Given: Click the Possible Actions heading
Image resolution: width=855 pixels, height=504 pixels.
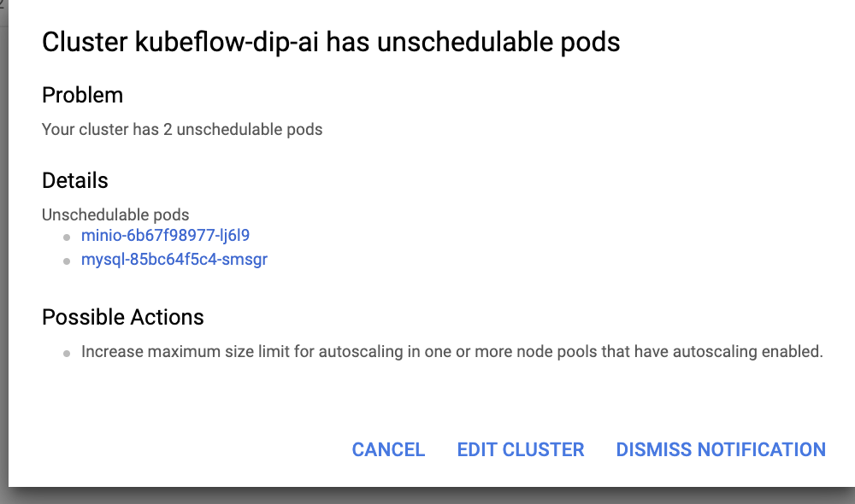Looking at the screenshot, I should [x=122, y=317].
